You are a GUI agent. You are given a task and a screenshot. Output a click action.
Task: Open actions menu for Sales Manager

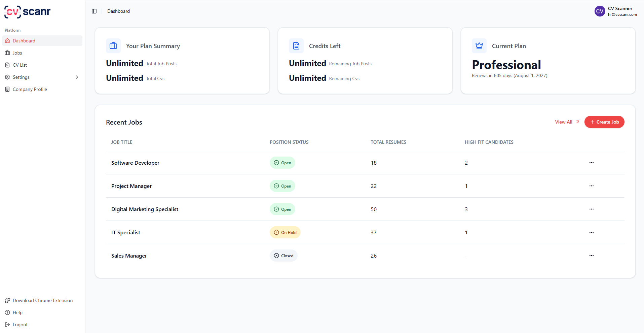click(592, 256)
